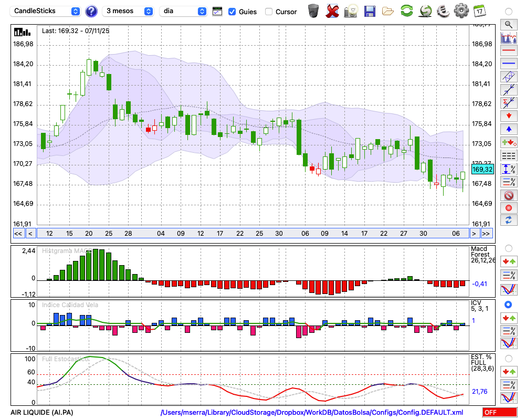
Task: Open the 3 mesos period dropdown
Action: [x=129, y=11]
